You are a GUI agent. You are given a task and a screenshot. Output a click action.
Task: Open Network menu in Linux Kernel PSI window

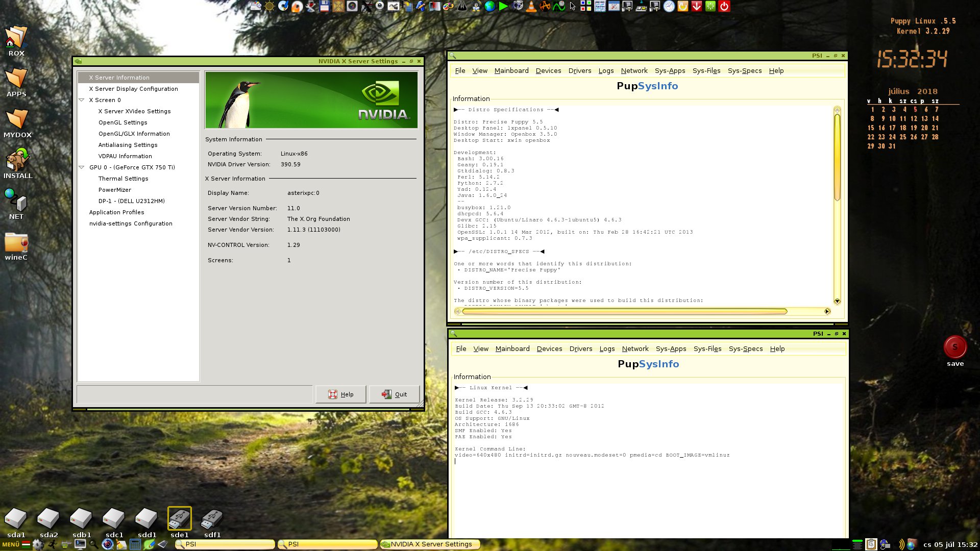(x=635, y=349)
